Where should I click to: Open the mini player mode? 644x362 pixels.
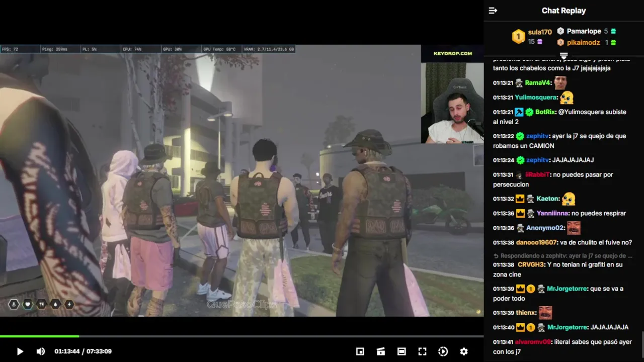(x=360, y=351)
